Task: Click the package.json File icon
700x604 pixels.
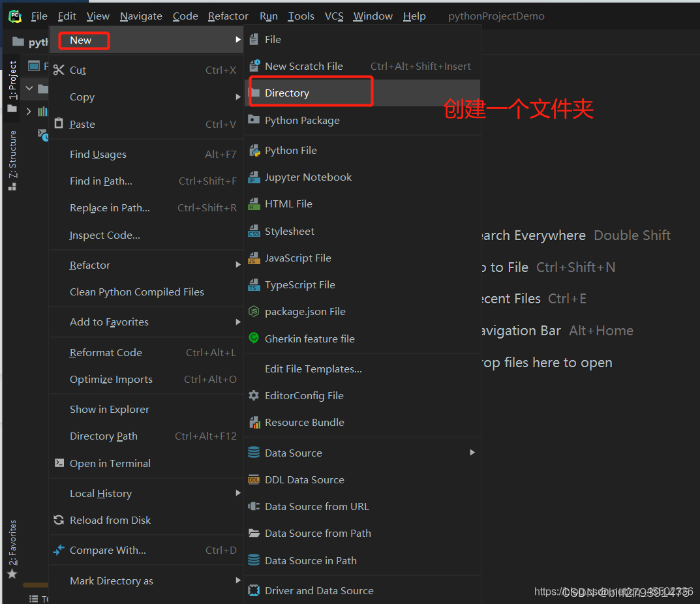Action: [x=254, y=311]
